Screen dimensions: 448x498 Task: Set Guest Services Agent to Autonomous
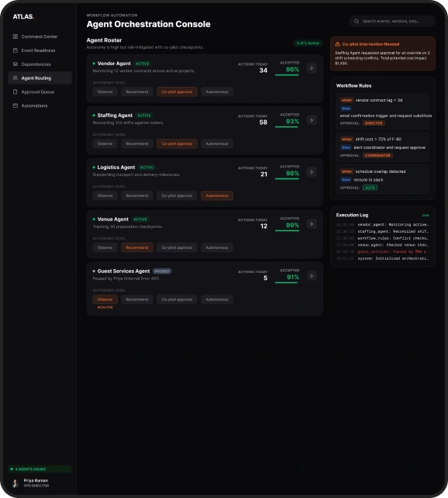tap(217, 299)
